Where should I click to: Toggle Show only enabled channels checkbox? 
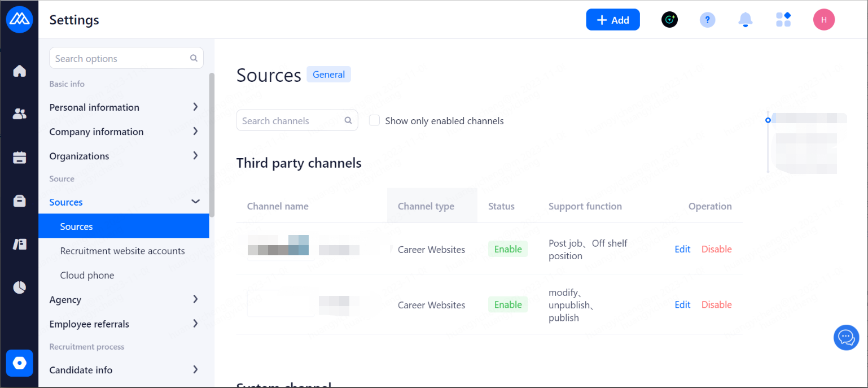tap(374, 120)
